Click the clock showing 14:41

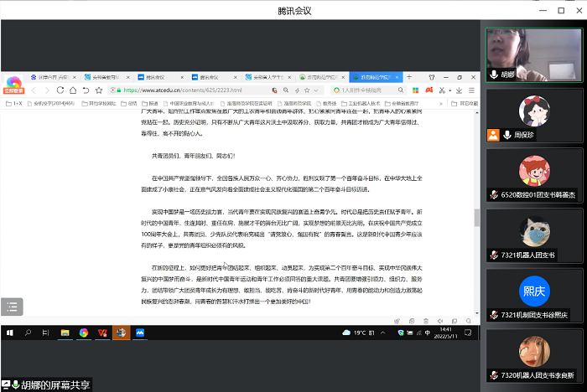coord(445,333)
